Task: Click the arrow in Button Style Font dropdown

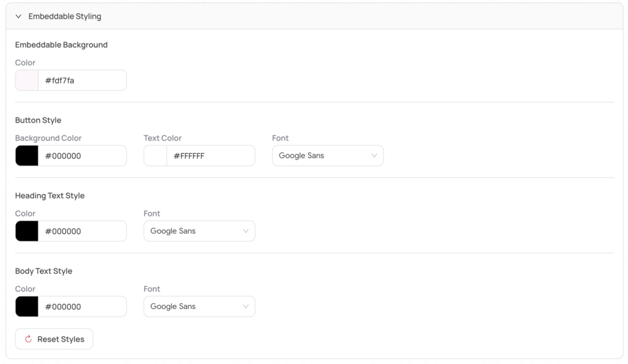Action: click(x=374, y=156)
